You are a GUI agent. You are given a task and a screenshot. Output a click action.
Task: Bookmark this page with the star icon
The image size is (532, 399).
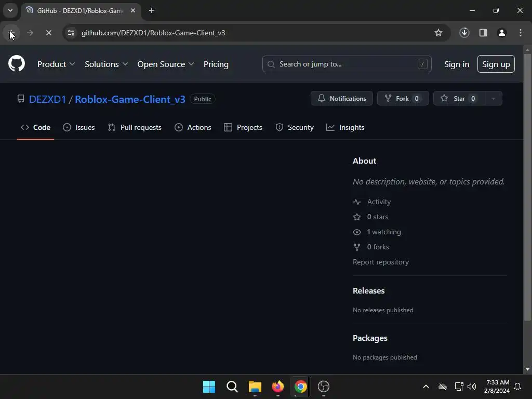[438, 33]
